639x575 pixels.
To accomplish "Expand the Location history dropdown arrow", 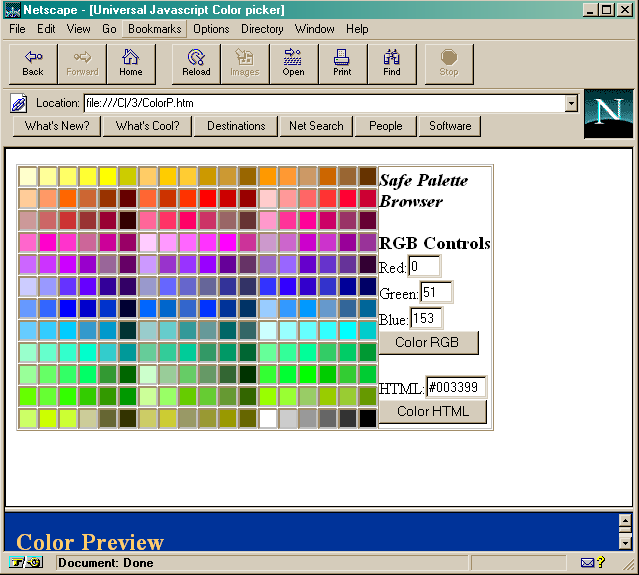I will pos(571,104).
